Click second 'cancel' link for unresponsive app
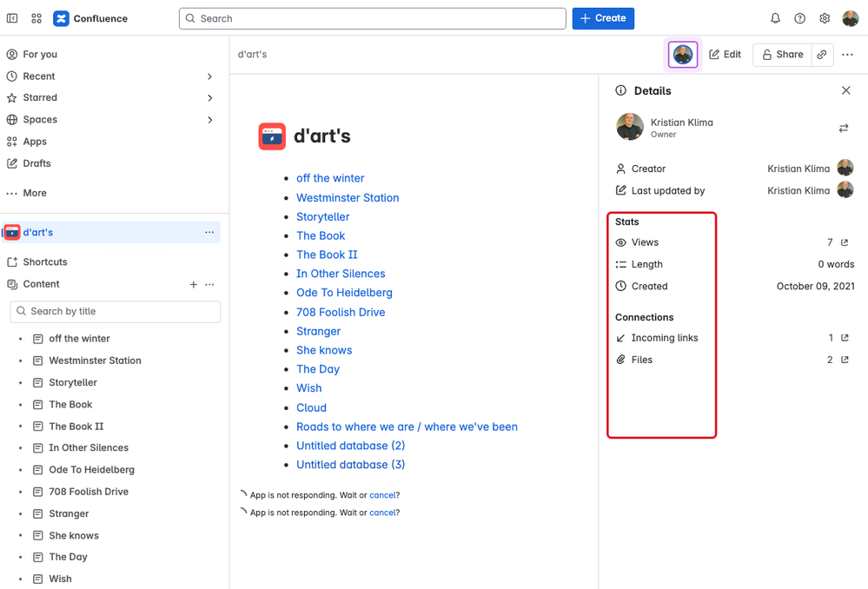The height and width of the screenshot is (589, 868). click(x=382, y=513)
